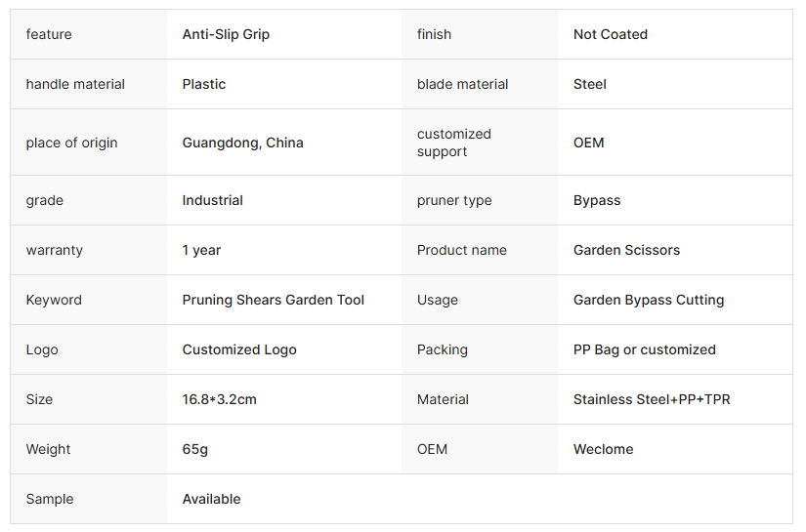Click the 'Bypass' pruner type value
The height and width of the screenshot is (532, 806).
pyautogui.click(x=597, y=200)
